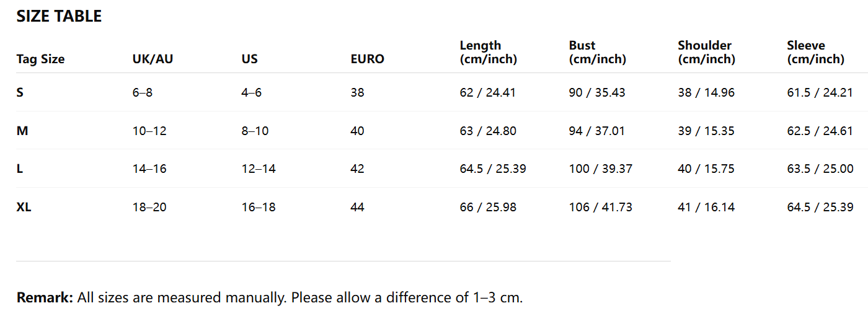Screen dimensions: 868x316
Task: Click bust measurement 94 / 37.01
Action: click(596, 131)
